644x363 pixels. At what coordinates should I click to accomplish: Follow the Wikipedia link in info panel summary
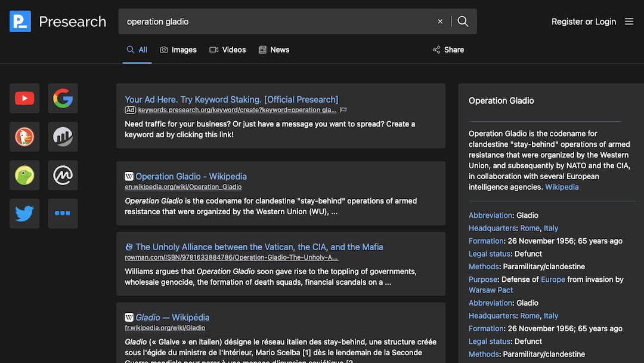click(x=562, y=187)
